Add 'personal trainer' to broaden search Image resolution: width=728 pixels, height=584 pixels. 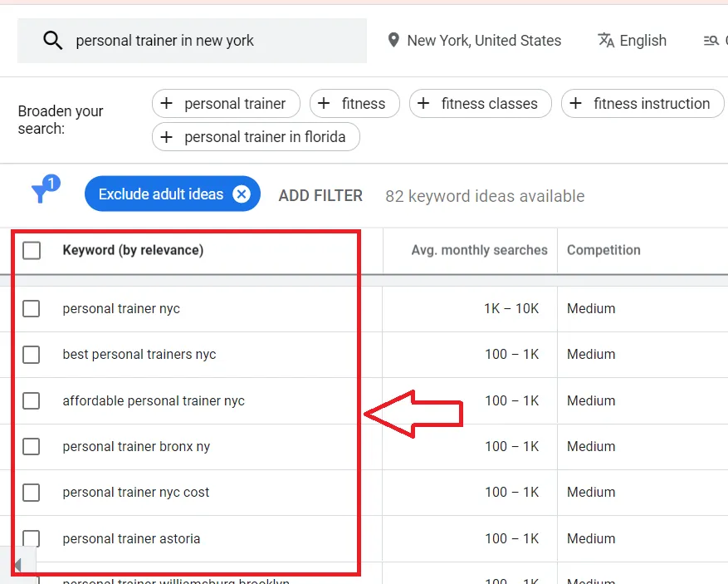[x=225, y=104]
